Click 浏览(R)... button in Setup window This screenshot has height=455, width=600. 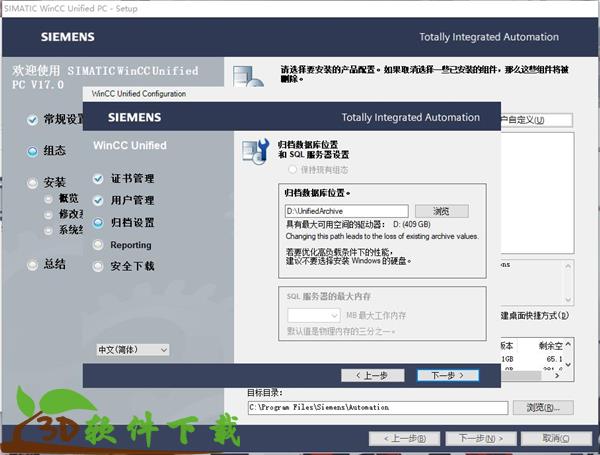(x=543, y=408)
